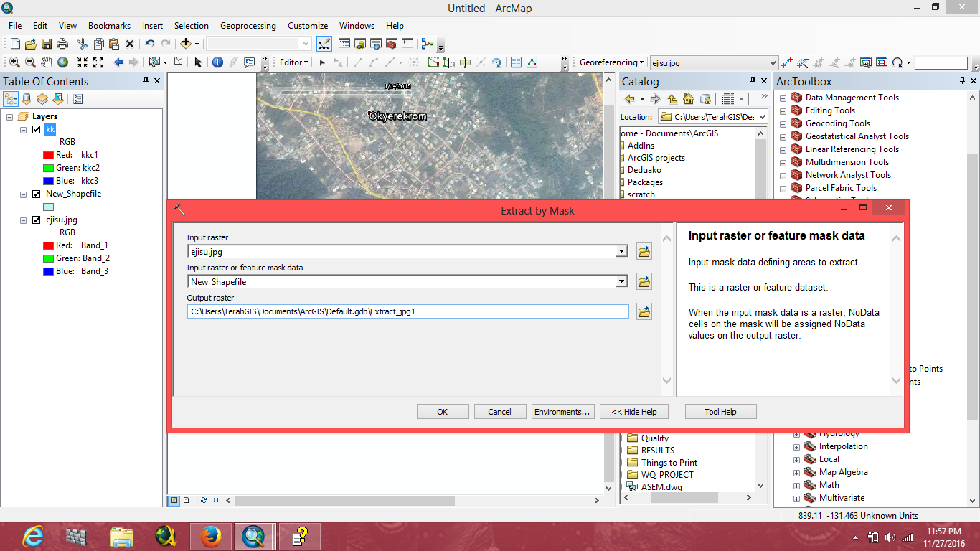
Task: Collapse the kk layer in the TOC
Action: (24, 130)
